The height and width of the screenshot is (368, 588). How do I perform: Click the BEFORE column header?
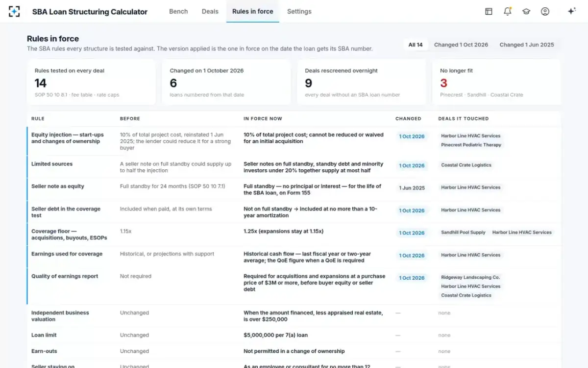click(130, 119)
